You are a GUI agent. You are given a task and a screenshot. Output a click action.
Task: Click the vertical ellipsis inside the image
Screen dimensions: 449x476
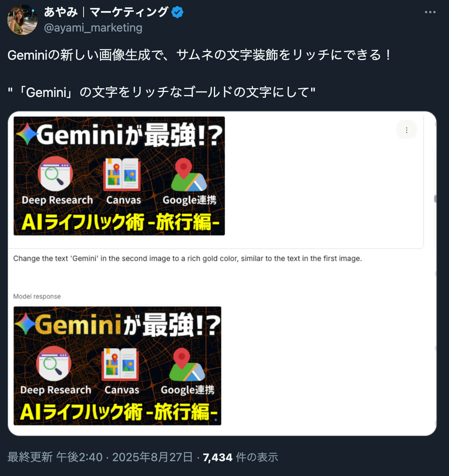coord(406,130)
